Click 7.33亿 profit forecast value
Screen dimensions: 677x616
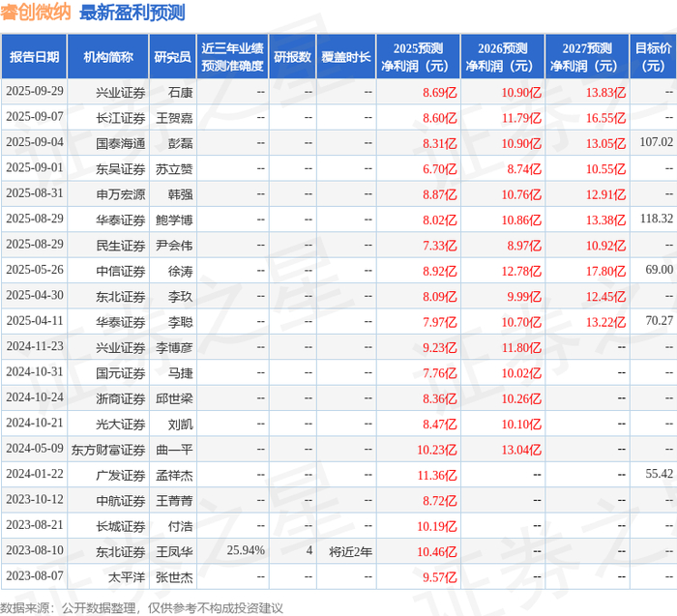click(x=439, y=246)
